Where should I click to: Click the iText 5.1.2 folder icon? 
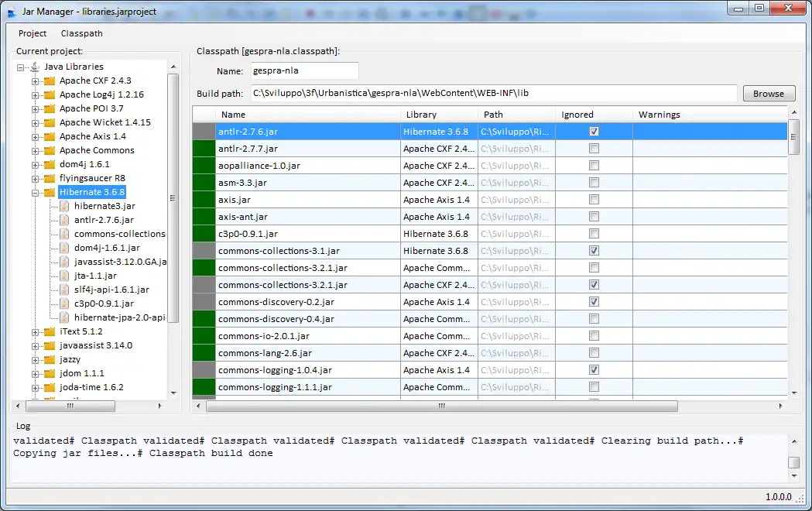click(50, 332)
